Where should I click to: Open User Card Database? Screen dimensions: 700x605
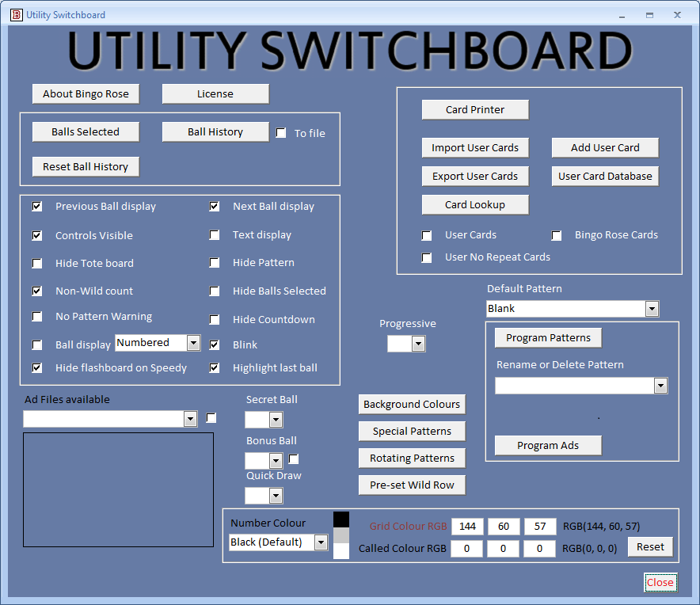pos(605,177)
